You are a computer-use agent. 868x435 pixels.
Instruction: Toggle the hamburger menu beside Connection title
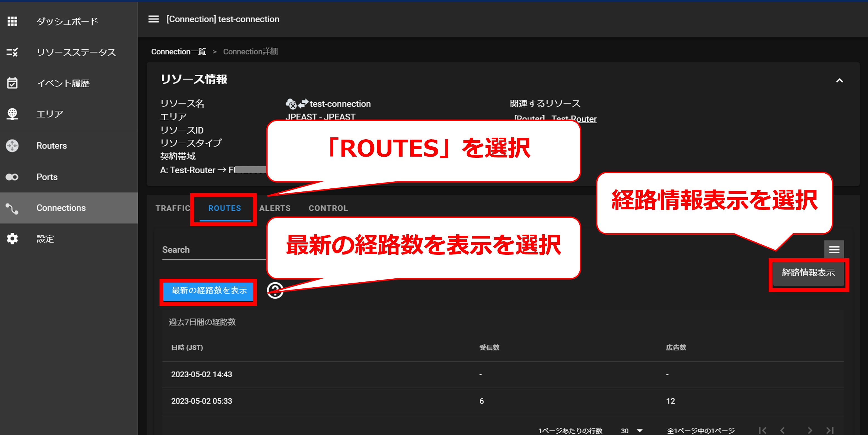(154, 19)
